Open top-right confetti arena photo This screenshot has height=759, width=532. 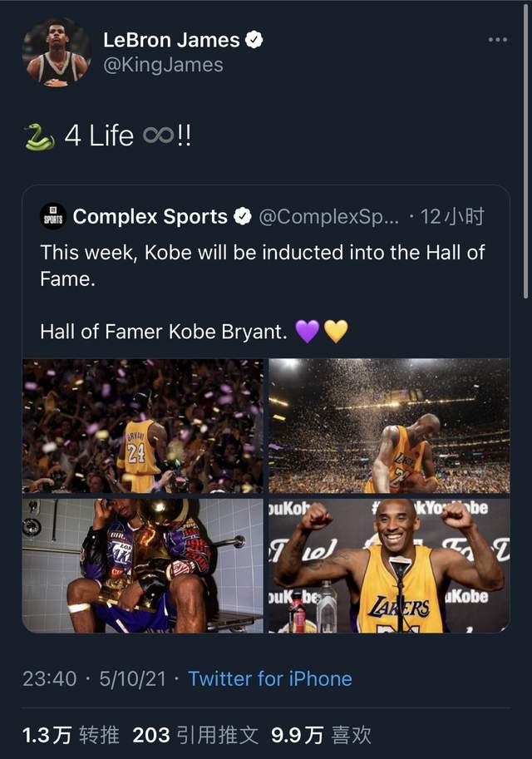point(389,426)
